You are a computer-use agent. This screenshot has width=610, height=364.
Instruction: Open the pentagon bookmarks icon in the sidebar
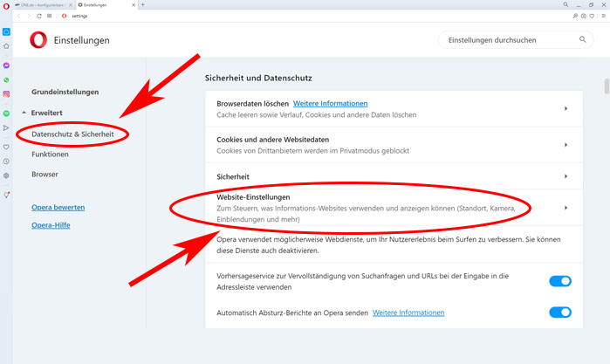tap(6, 46)
